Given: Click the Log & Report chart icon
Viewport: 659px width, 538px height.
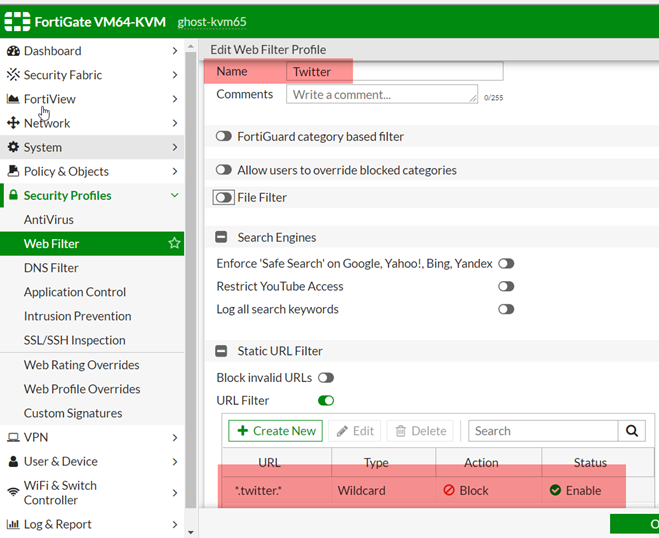Looking at the screenshot, I should [13, 524].
